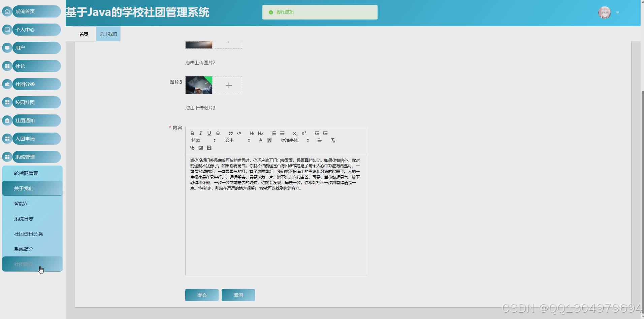Click the plus box to upload 图片3
The height and width of the screenshot is (319, 644).
click(229, 85)
